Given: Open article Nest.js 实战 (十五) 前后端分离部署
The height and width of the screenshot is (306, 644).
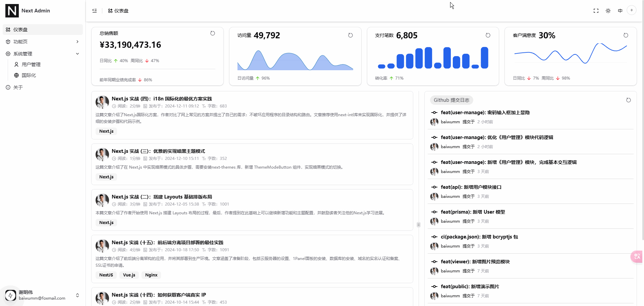Looking at the screenshot, I should coord(167,243).
